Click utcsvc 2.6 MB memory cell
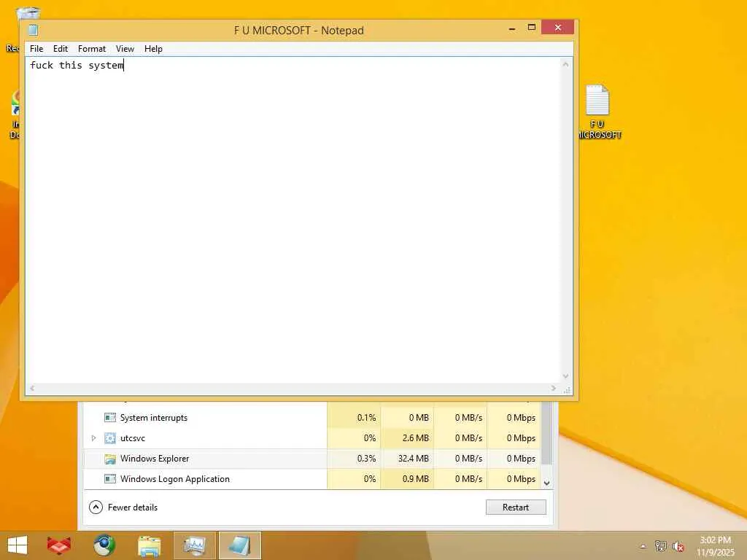This screenshot has height=560, width=747. click(x=407, y=438)
